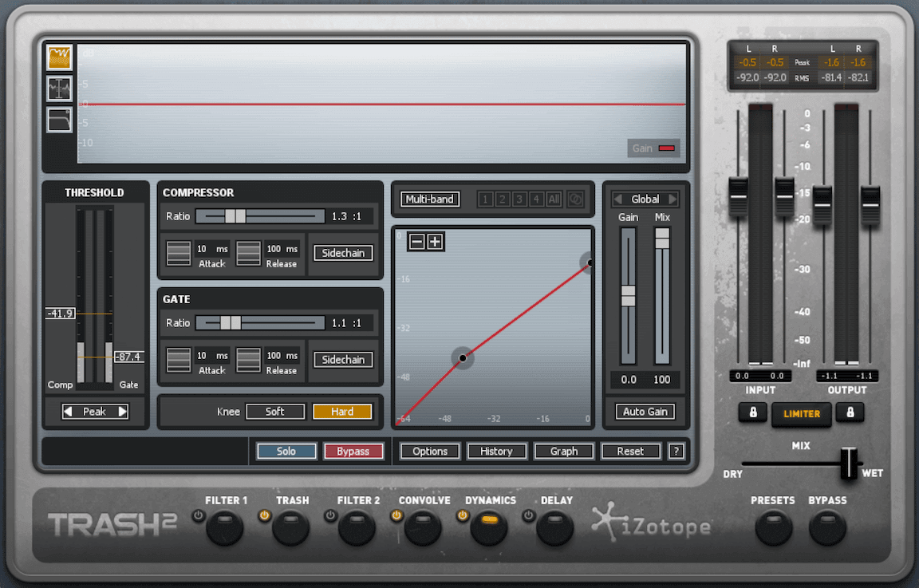Solo the Dynamics module
The width and height of the screenshot is (919, 588).
(x=286, y=451)
